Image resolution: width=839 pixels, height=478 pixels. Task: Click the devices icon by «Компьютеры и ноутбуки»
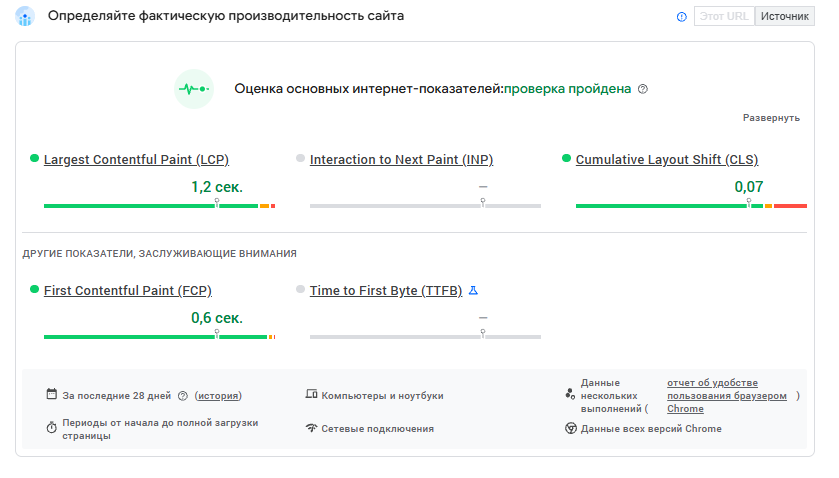point(311,395)
